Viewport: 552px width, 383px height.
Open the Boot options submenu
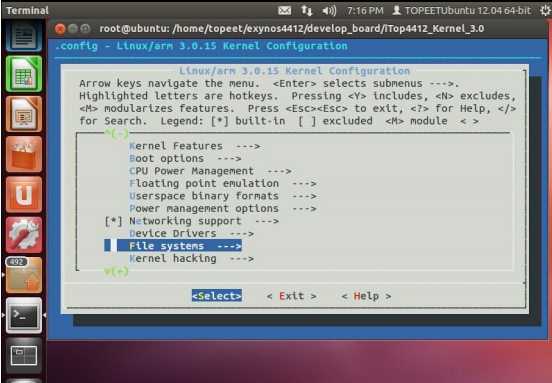coord(185,158)
